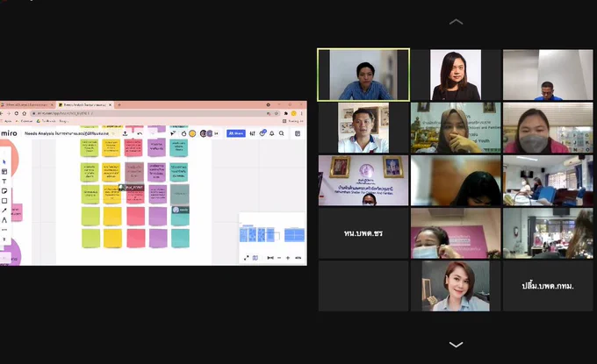Viewport: 597px width, 364px height.
Task: Open a new browser tab
Action: point(119,104)
